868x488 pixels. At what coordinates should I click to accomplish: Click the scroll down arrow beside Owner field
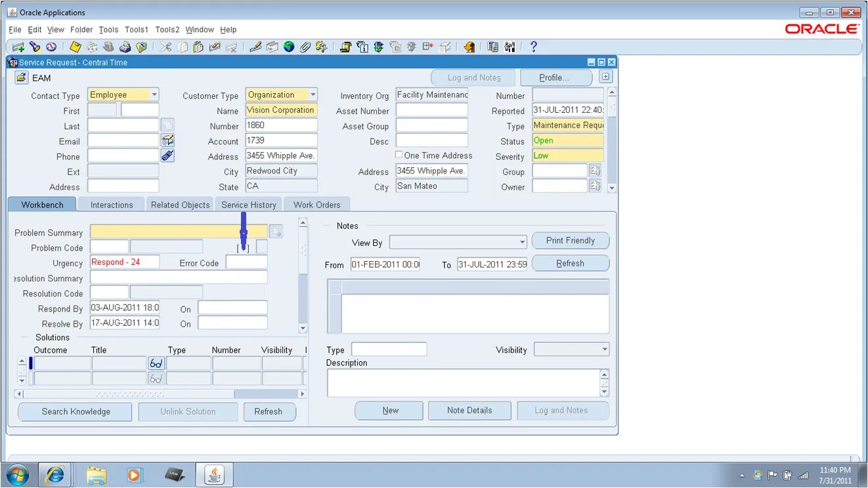coord(612,188)
